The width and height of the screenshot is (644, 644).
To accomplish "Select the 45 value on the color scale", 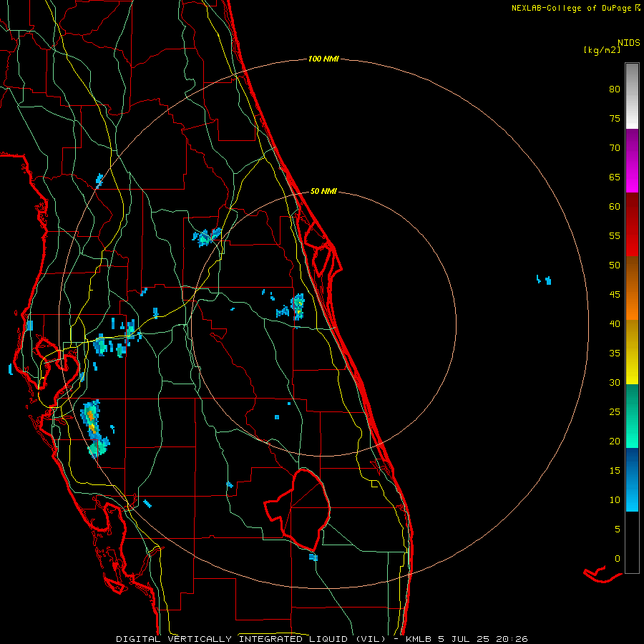I will pyautogui.click(x=615, y=295).
